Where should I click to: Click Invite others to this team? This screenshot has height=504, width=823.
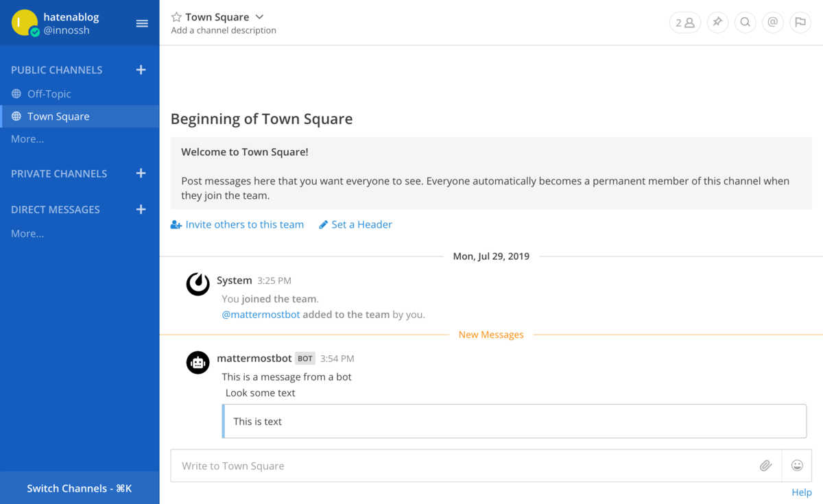point(237,224)
